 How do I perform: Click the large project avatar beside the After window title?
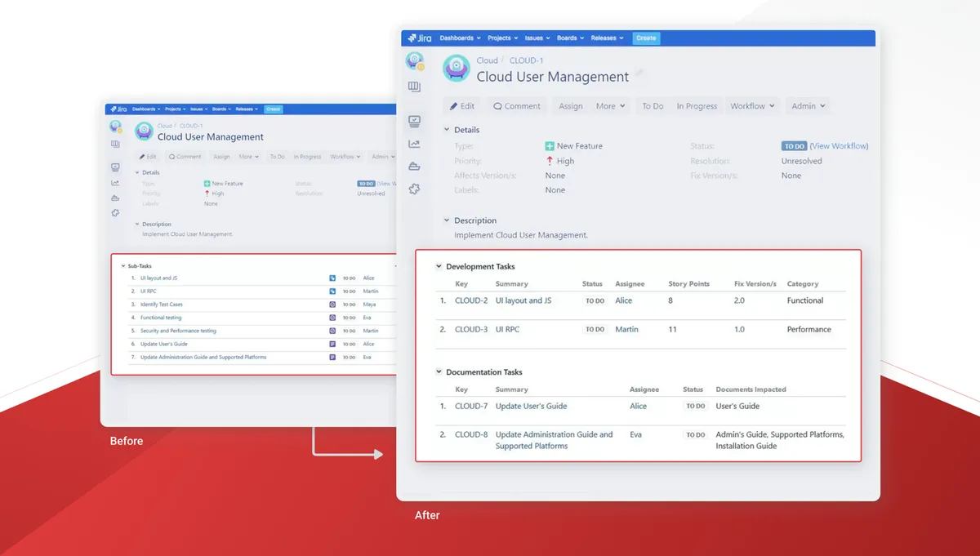(x=456, y=69)
